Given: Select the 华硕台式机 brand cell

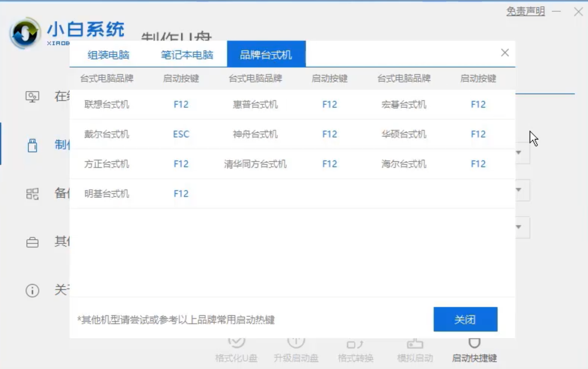Looking at the screenshot, I should (x=404, y=134).
